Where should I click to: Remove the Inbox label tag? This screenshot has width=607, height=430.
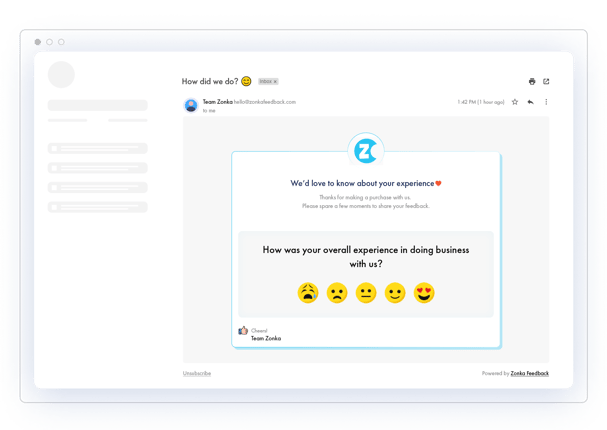click(x=275, y=81)
